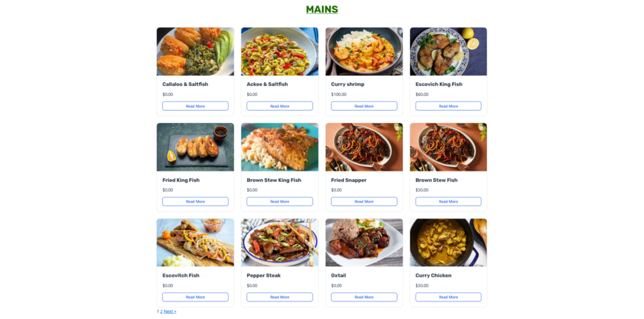Click the Curry Chicken pot photo
The image size is (644, 319).
[x=448, y=243]
